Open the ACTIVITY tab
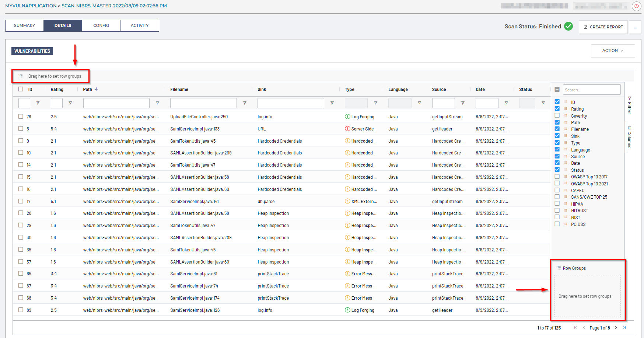Screen dimensions: 644x338 click(x=140, y=26)
